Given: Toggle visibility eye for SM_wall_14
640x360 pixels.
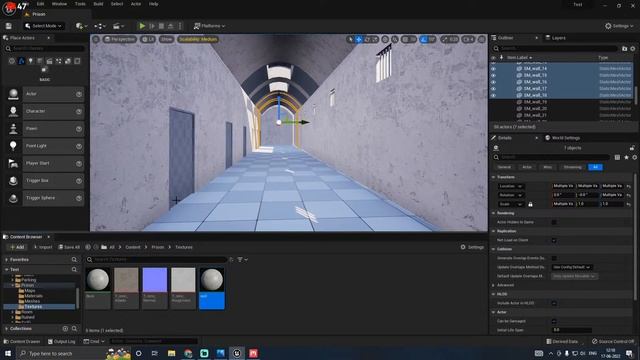Looking at the screenshot, I should pyautogui.click(x=493, y=69).
